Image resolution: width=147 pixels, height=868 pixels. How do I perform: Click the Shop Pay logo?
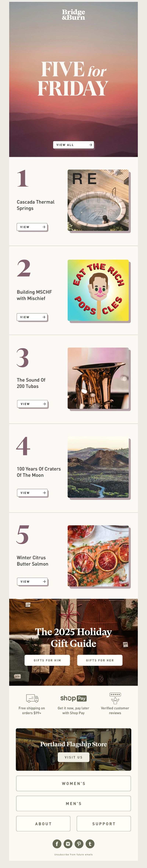click(x=73, y=698)
